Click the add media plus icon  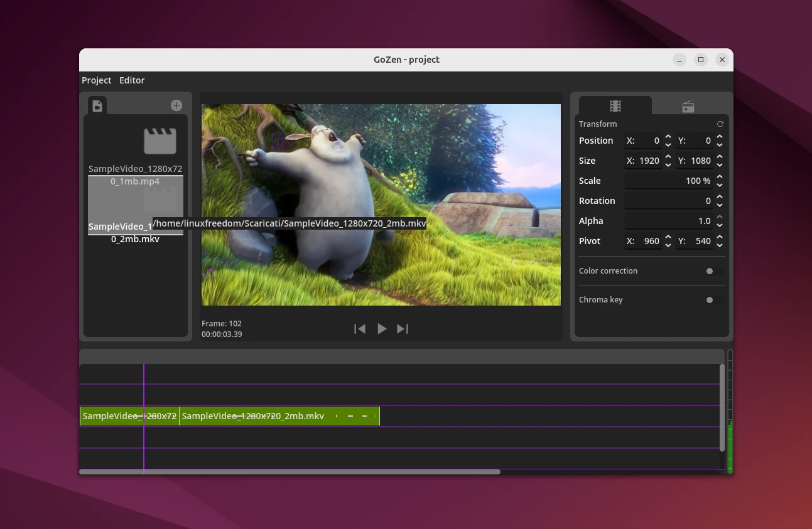pos(176,105)
